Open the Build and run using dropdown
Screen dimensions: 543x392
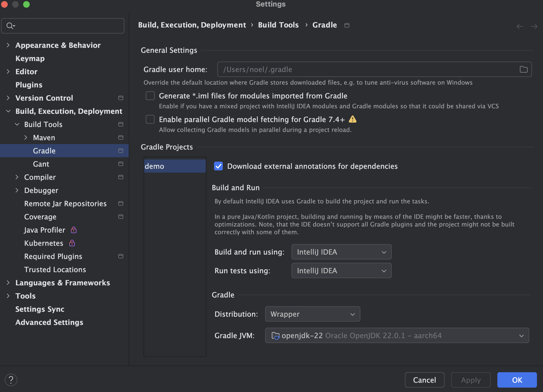(341, 252)
